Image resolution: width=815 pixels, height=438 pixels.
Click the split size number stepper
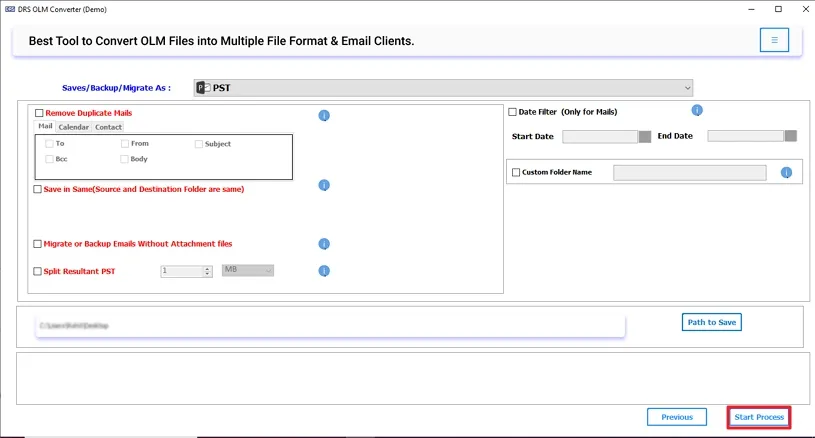coord(207,271)
